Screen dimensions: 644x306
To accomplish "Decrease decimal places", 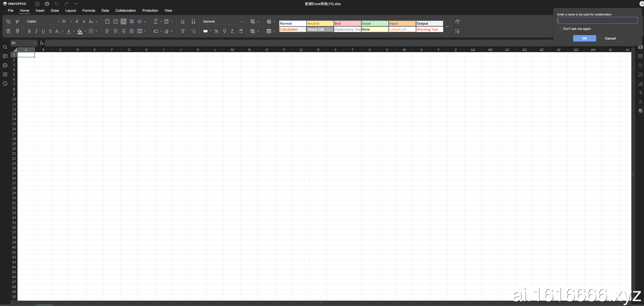I will 233,31.
